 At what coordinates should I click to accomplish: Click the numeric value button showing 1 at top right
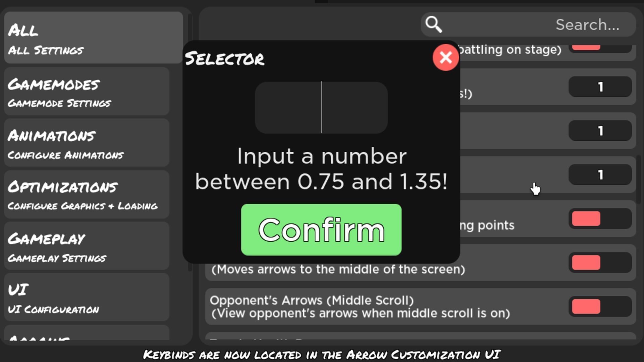(600, 87)
